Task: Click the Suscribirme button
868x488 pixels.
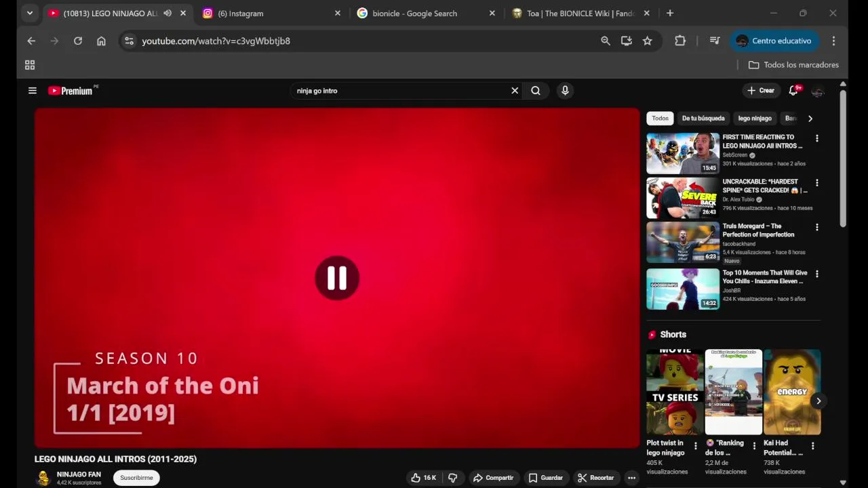Action: (x=136, y=478)
